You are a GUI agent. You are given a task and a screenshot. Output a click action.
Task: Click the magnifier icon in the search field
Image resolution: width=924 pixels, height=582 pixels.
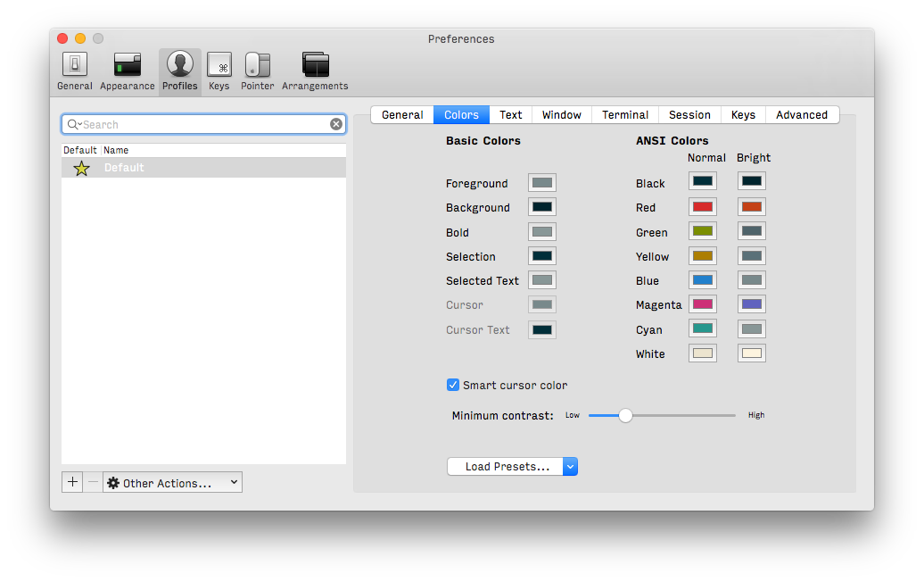(x=73, y=124)
